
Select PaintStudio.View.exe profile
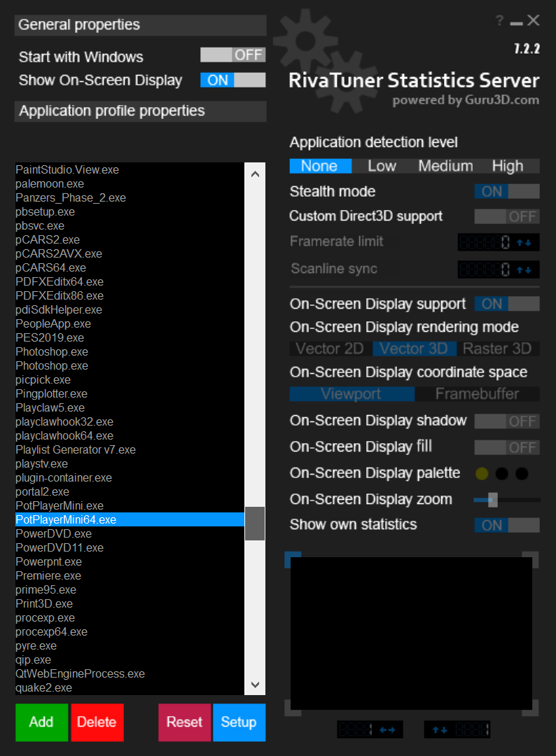click(x=130, y=169)
